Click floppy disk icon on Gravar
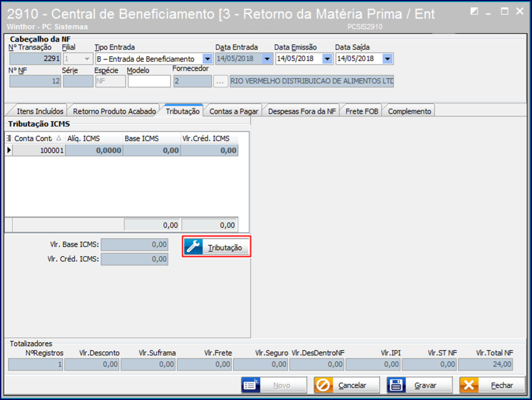 pyautogui.click(x=396, y=385)
